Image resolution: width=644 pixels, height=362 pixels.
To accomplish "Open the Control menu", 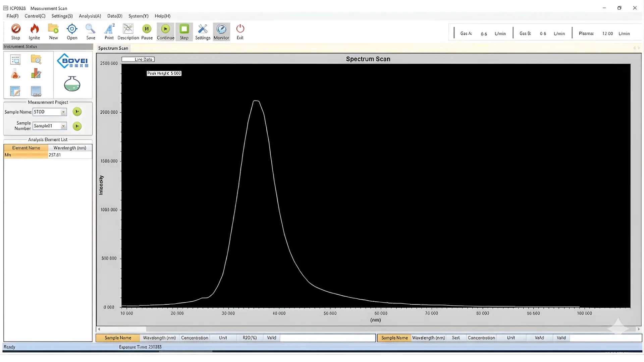I will [x=35, y=16].
